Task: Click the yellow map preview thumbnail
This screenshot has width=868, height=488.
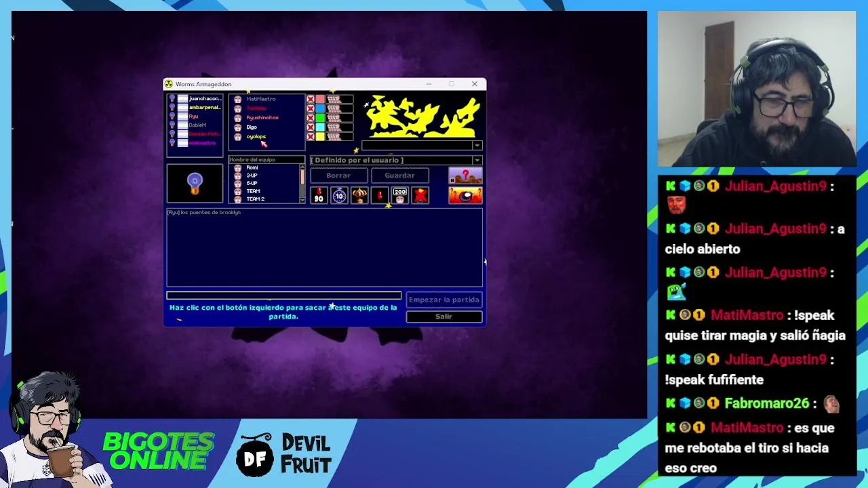Action: pyautogui.click(x=423, y=117)
